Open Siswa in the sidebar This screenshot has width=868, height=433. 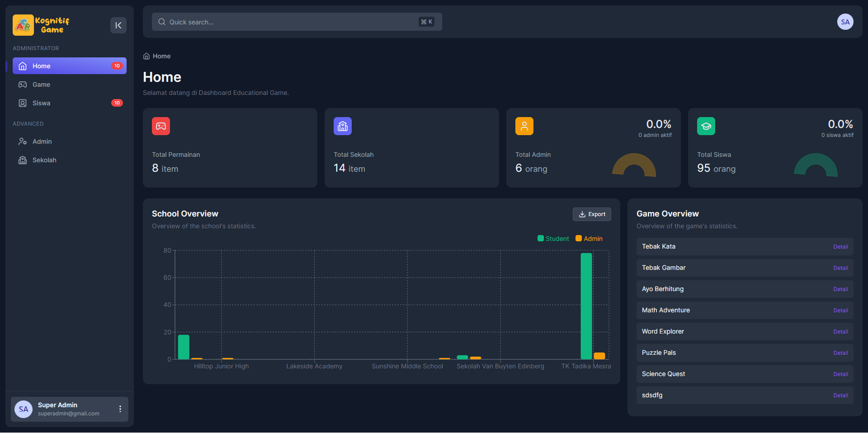[70, 103]
